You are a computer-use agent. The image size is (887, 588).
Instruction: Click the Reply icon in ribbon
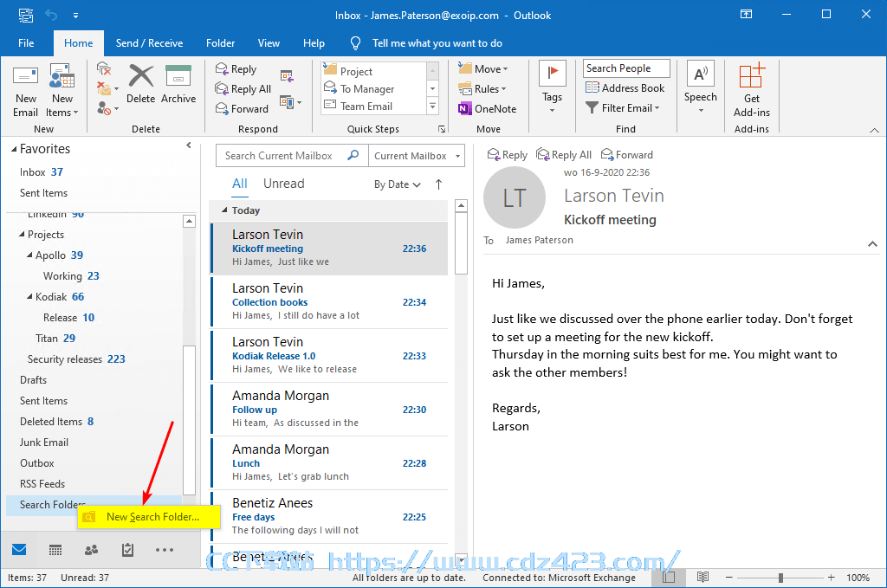coord(236,69)
